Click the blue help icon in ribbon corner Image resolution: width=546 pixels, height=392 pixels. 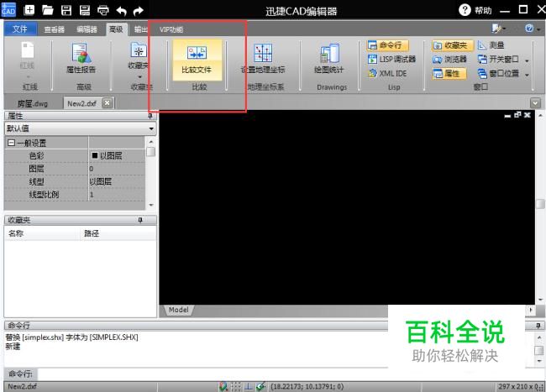[529, 29]
